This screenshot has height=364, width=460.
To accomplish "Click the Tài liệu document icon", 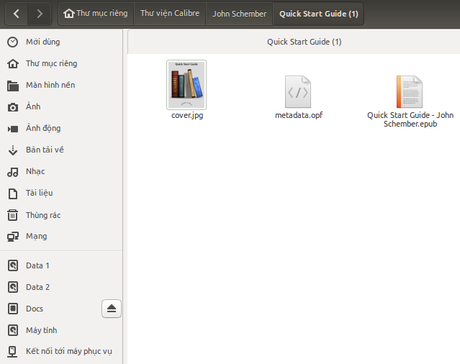I will 13,193.
